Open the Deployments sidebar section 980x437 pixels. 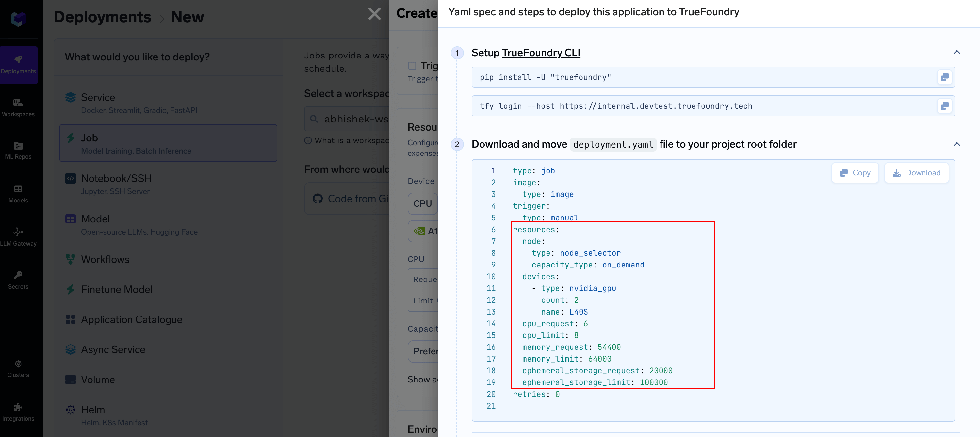pos(18,65)
